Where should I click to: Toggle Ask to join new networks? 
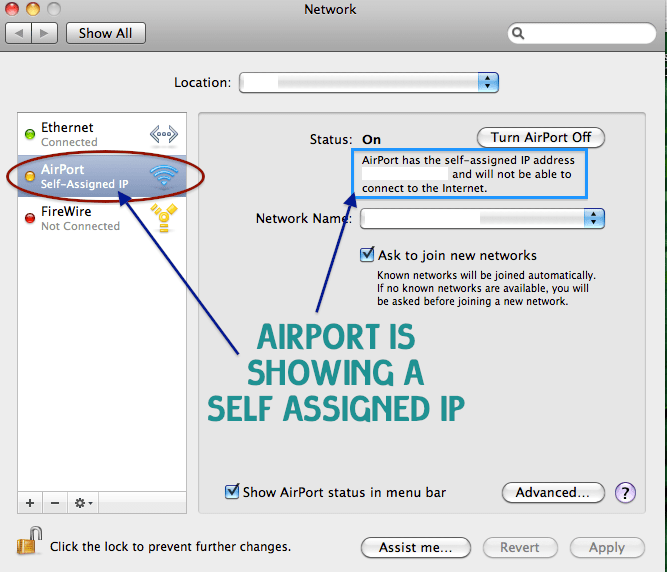click(367, 255)
